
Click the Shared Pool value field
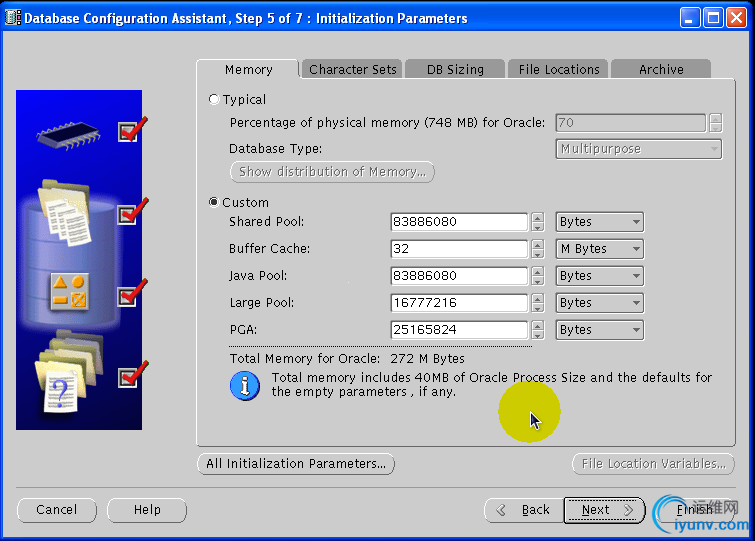tap(459, 222)
